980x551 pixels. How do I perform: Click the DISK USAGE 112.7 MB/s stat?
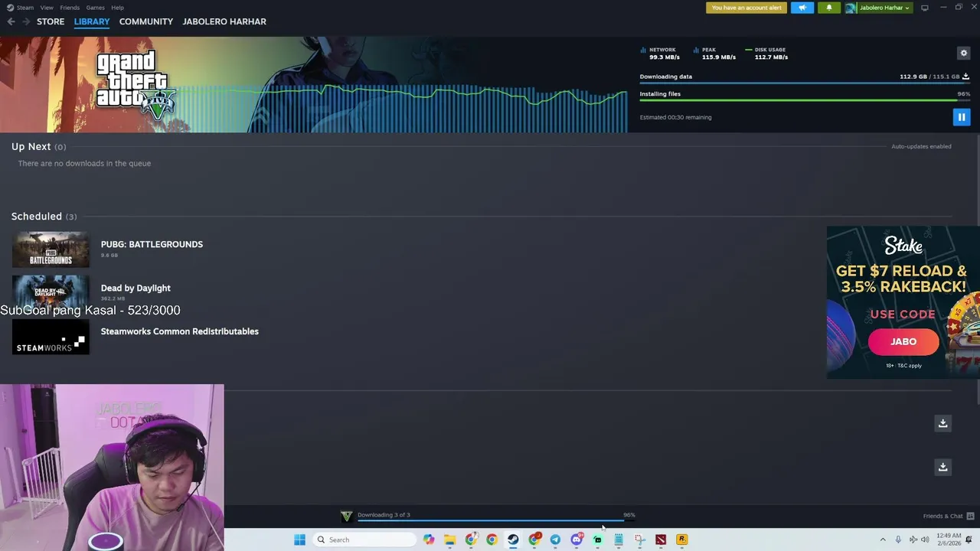point(766,54)
